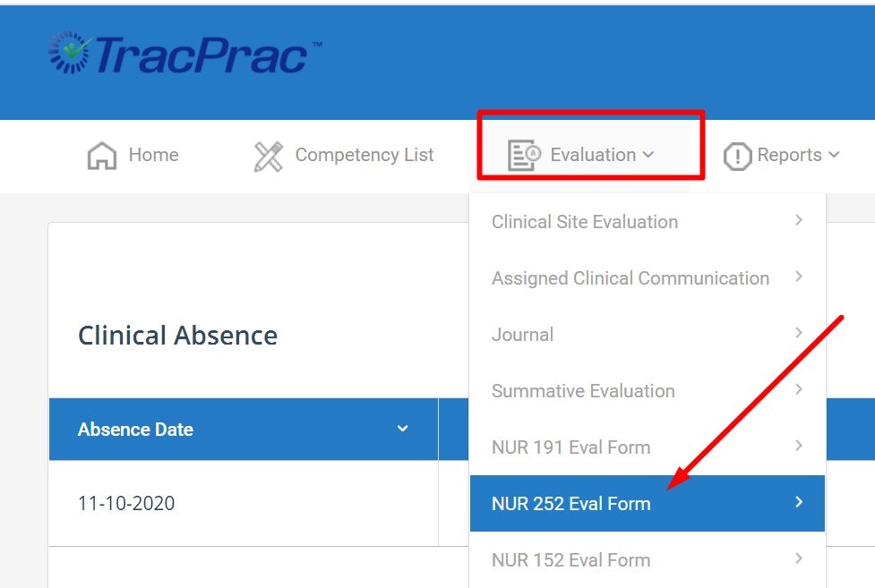Expand the Evaluation dropdown chevron

click(x=648, y=155)
